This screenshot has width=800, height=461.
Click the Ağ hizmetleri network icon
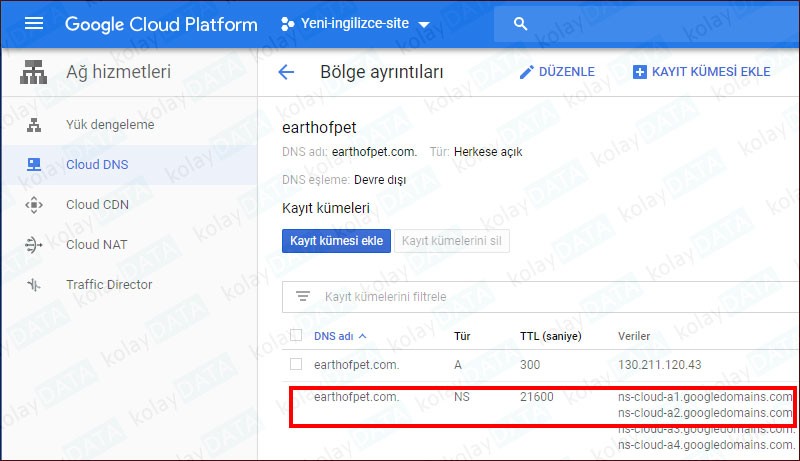coord(34,72)
